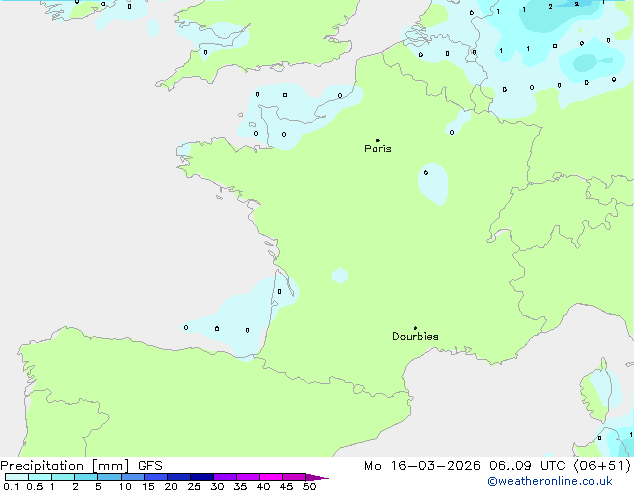The image size is (634, 490).
Task: Pick the legend swatch between 15 and 20
Action: click(x=156, y=477)
